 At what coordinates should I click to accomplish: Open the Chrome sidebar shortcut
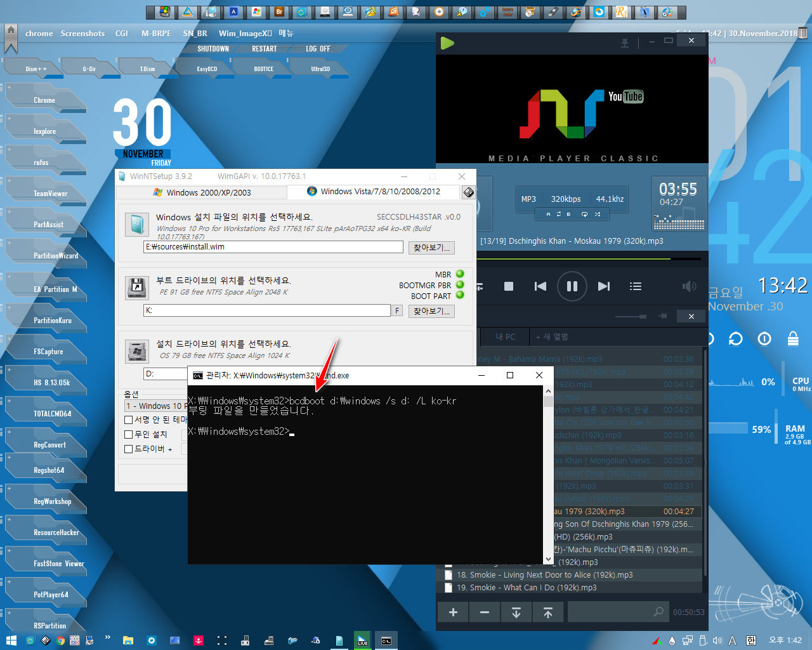point(44,100)
